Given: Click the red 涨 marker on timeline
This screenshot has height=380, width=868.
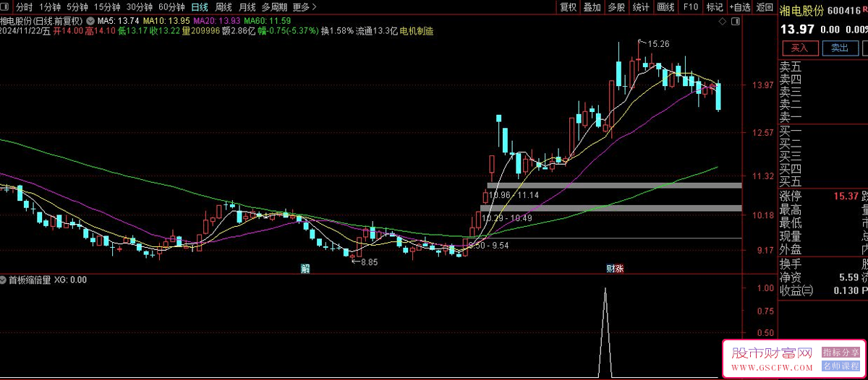Looking at the screenshot, I should 619,269.
